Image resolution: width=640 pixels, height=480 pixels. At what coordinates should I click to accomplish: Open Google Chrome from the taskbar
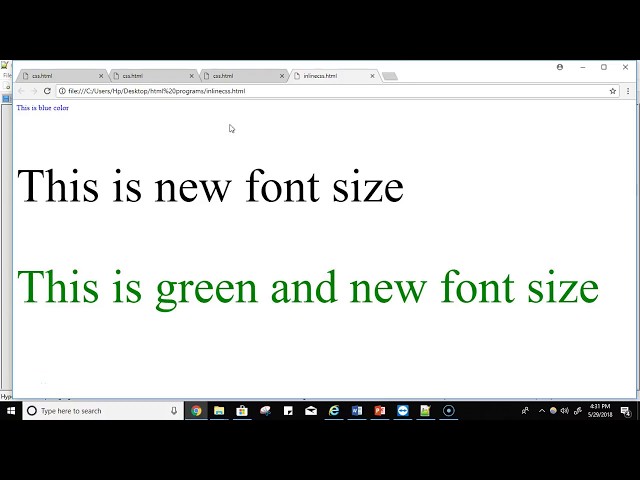tap(196, 411)
